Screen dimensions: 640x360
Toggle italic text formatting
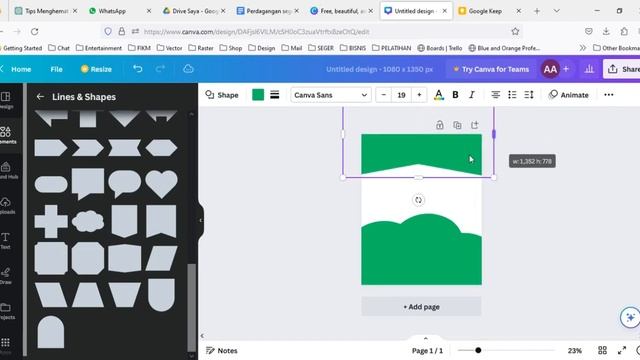472,95
